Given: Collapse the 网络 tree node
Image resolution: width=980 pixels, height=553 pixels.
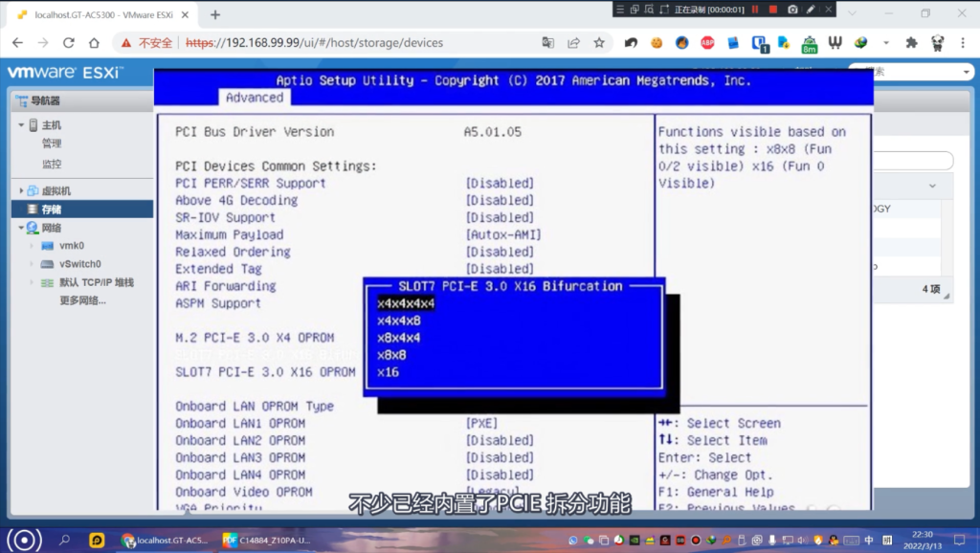Looking at the screenshot, I should pyautogui.click(x=21, y=228).
